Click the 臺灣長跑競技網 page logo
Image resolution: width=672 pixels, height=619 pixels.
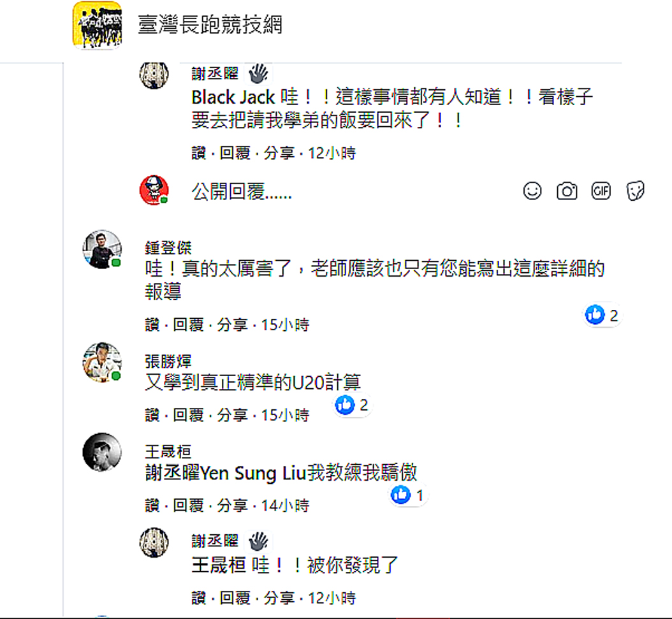[97, 25]
